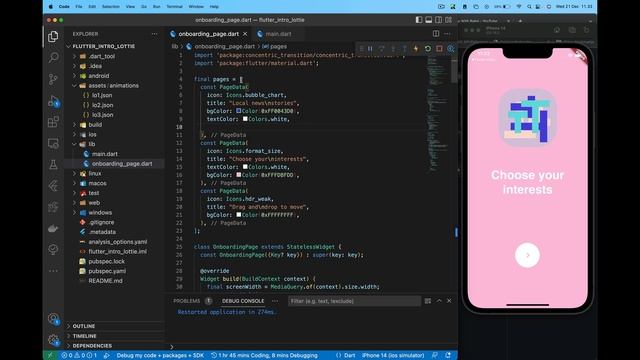Open the Code application menu

(x=64, y=7)
